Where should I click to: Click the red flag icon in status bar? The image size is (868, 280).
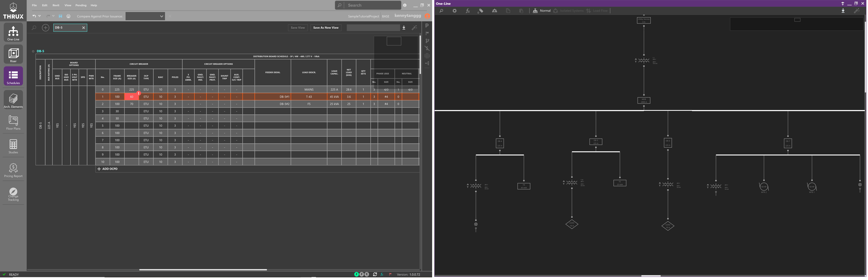pyautogui.click(x=390, y=274)
